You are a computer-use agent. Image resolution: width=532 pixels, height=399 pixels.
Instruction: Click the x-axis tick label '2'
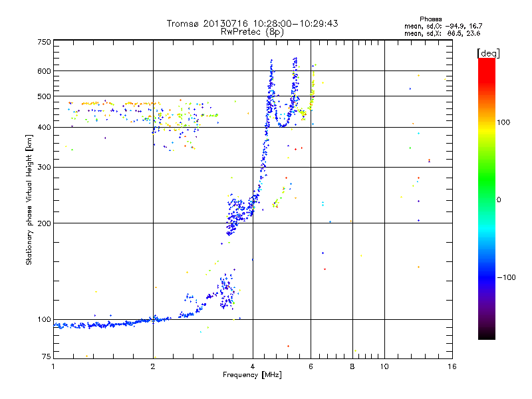[x=153, y=366]
